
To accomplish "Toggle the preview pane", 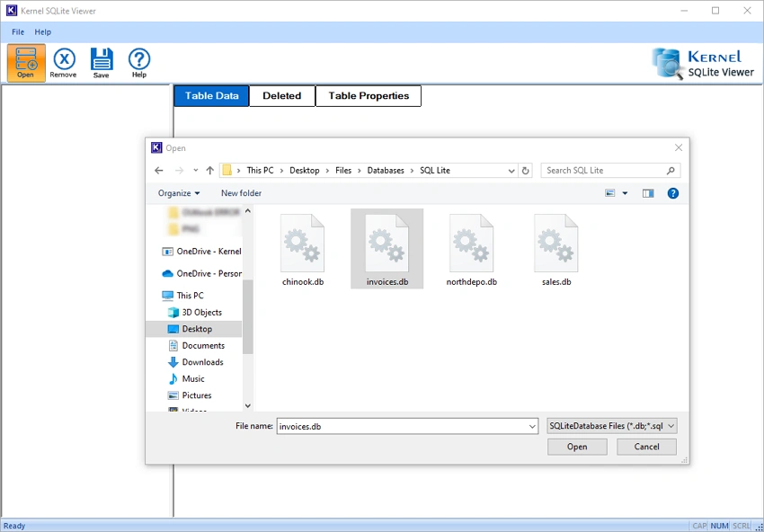I will click(x=648, y=193).
